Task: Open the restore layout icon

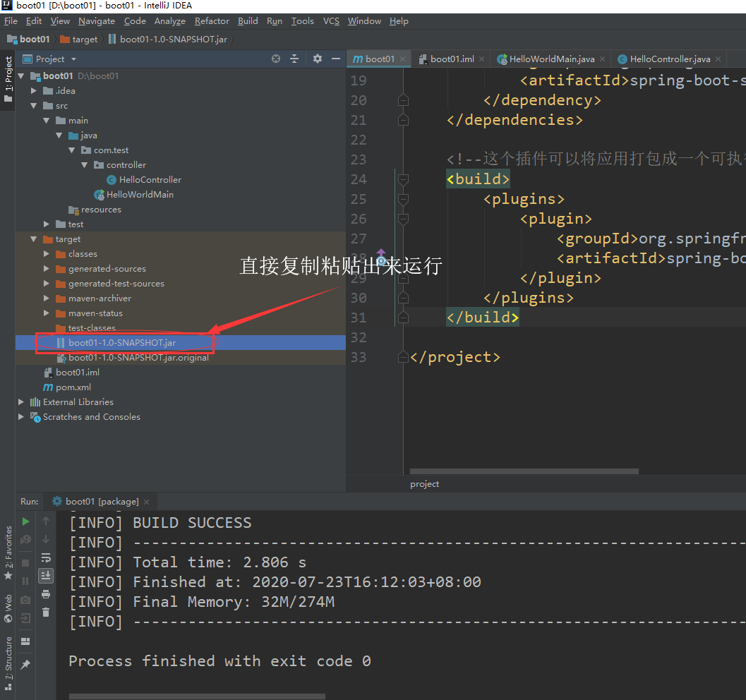Action: 25,641
